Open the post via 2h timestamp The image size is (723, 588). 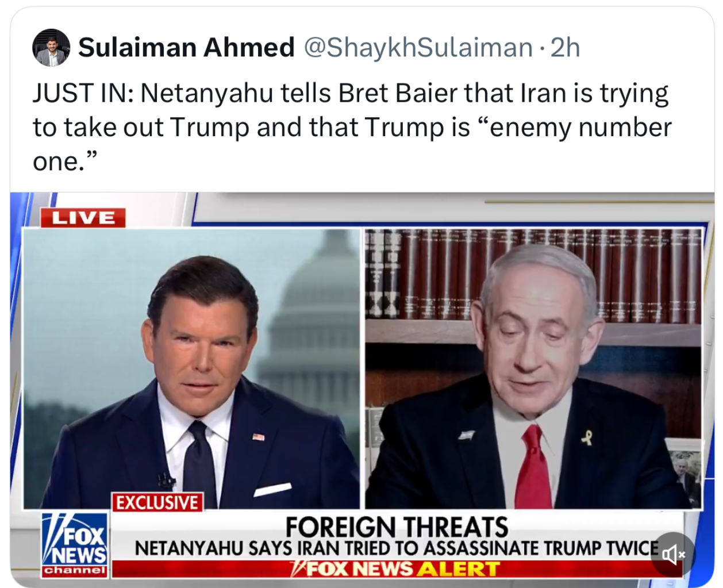565,48
